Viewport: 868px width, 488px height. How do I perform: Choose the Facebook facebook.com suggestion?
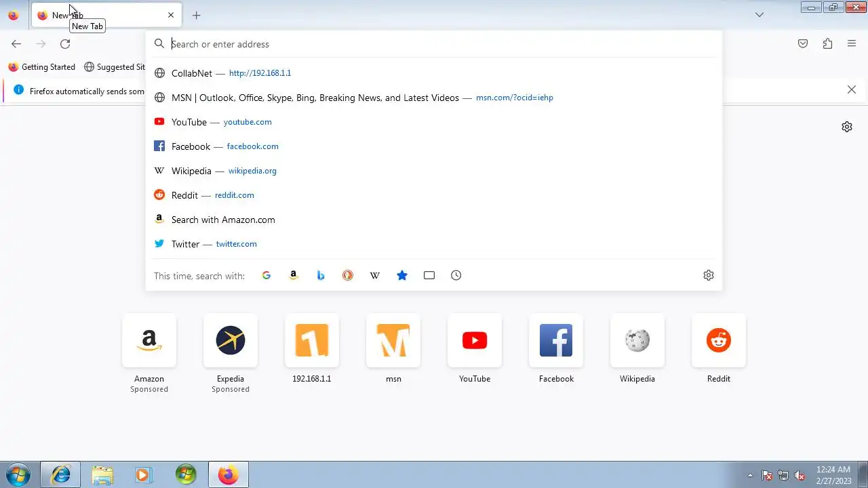click(434, 146)
